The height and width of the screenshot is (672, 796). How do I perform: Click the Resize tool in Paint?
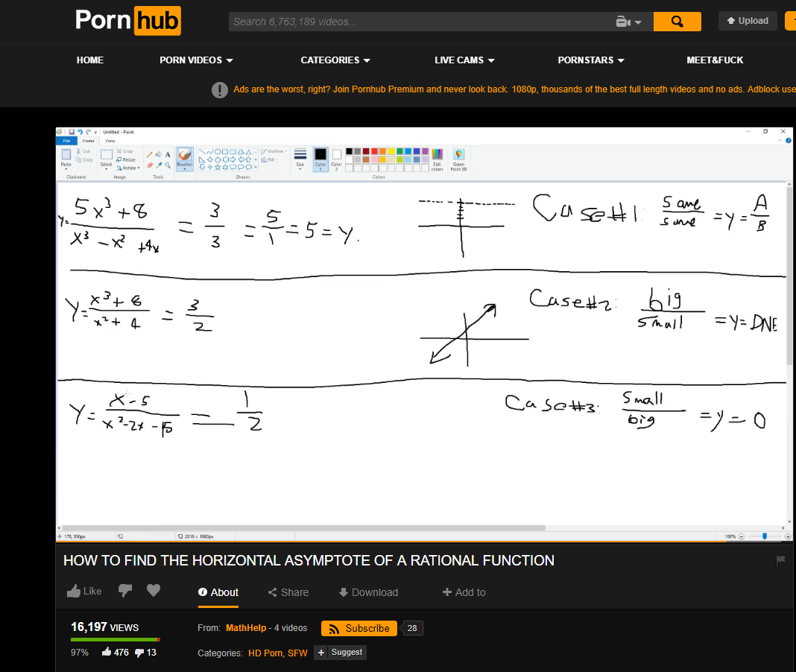point(125,160)
